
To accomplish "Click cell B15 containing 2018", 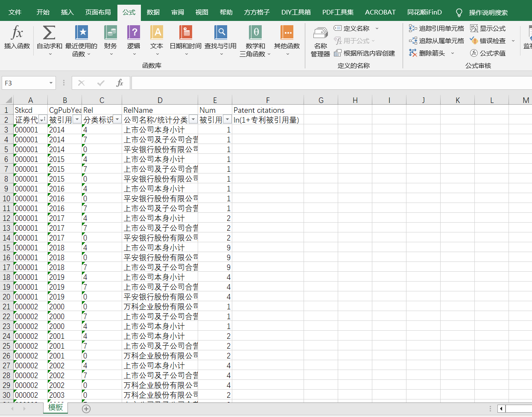I will coord(64,248).
